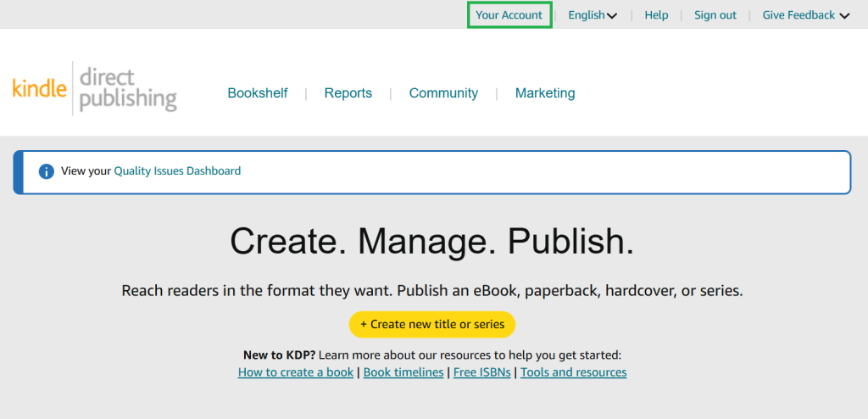Click the Create. Manage. Publish. heading
Image resolution: width=868 pixels, height=419 pixels.
coord(431,242)
